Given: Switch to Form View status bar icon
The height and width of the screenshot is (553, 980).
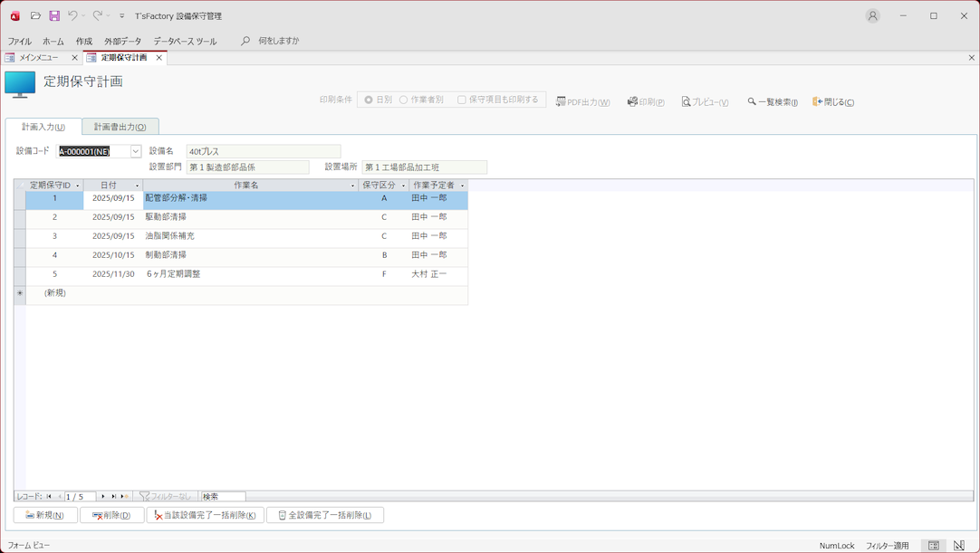Looking at the screenshot, I should [934, 546].
